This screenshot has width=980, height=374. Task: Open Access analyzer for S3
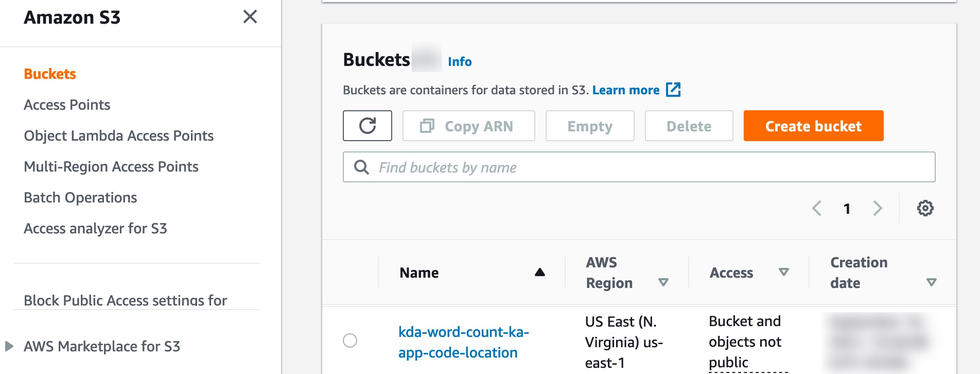coord(95,229)
